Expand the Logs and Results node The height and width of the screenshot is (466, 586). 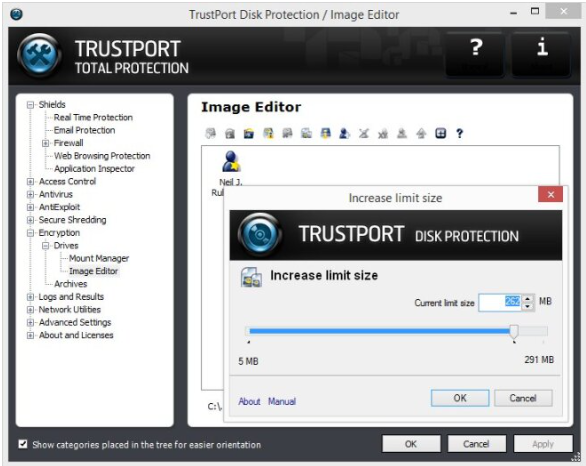pyautogui.click(x=30, y=297)
